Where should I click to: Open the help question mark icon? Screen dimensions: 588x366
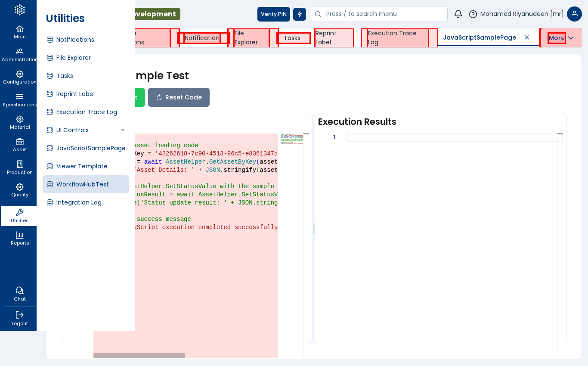473,14
